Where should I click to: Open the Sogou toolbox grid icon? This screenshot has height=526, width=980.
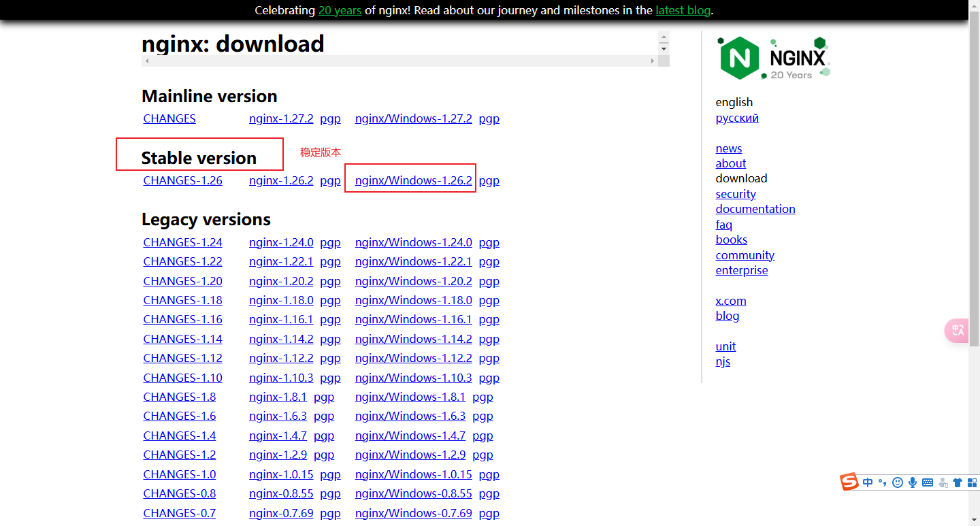pyautogui.click(x=972, y=482)
